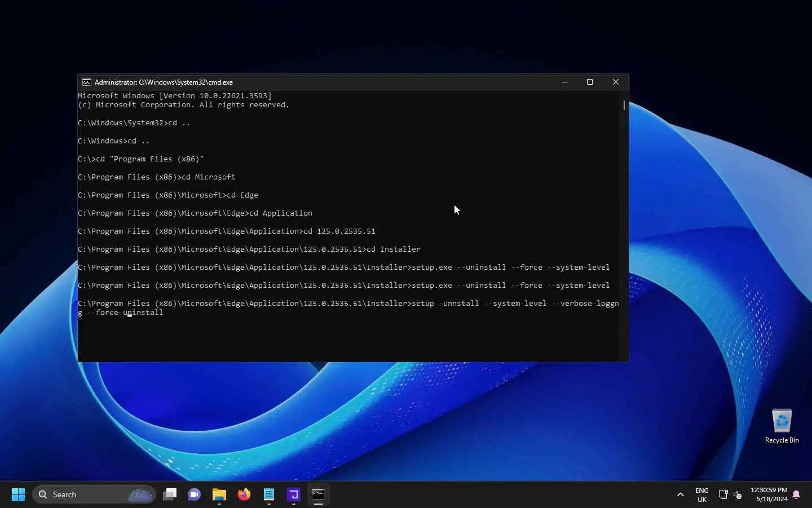Click the cmd.exe title bar system icon
This screenshot has height=508, width=812.
point(87,82)
